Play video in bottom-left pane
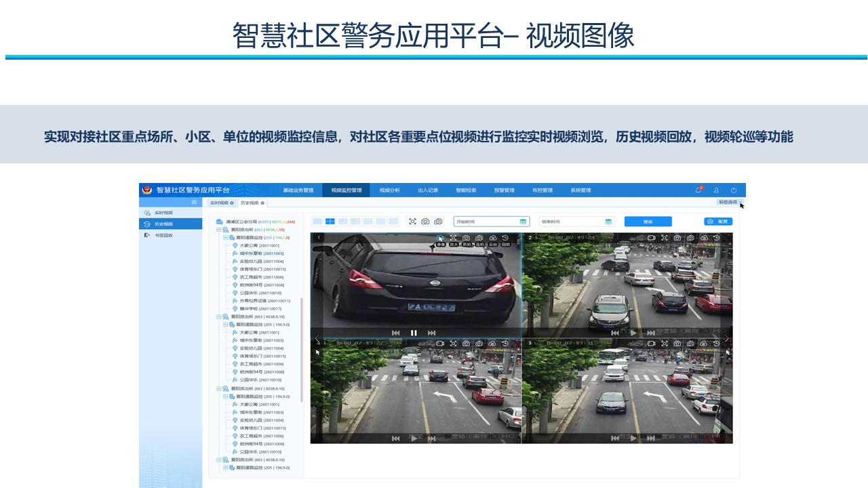This screenshot has width=868, height=488. [414, 439]
